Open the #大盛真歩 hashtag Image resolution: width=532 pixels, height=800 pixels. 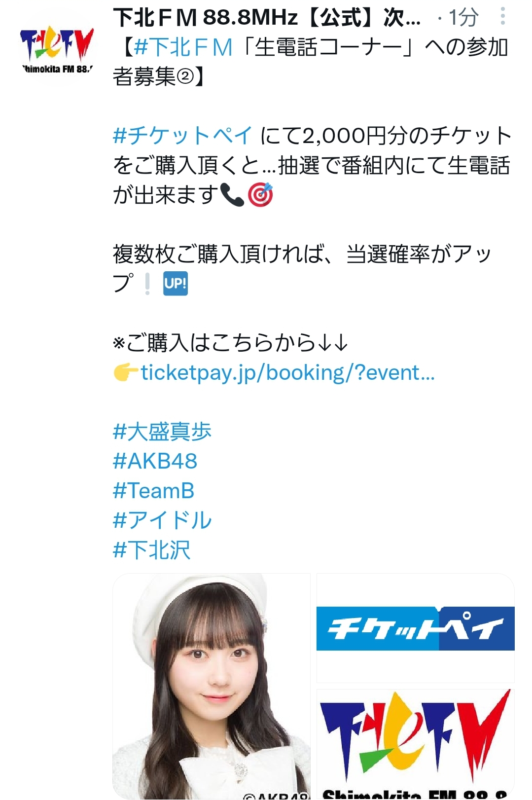[x=162, y=432]
